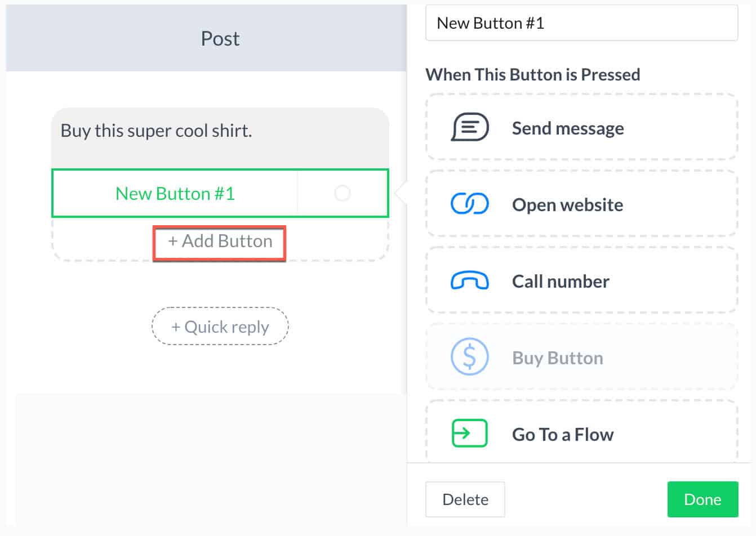Choose the Buy Button label text

pos(557,358)
